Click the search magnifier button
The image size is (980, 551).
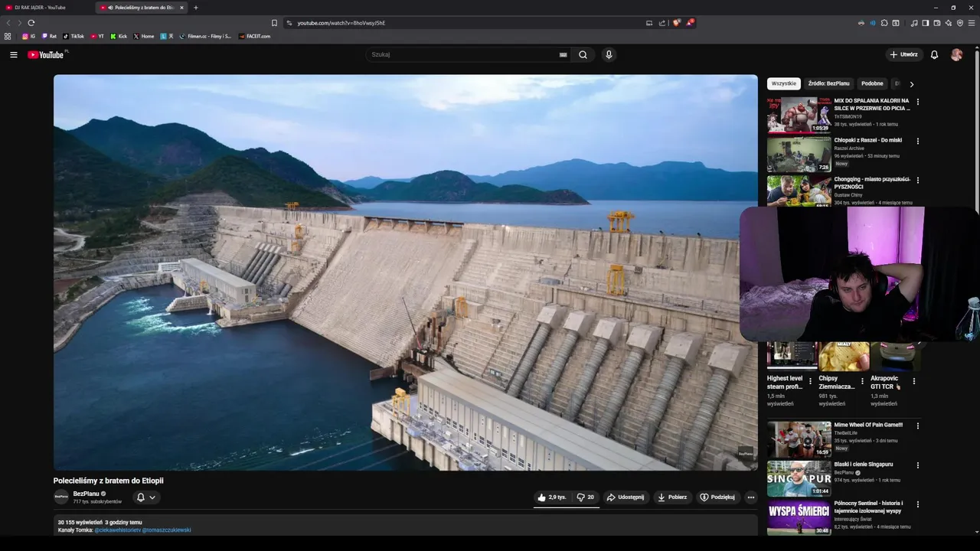583,54
